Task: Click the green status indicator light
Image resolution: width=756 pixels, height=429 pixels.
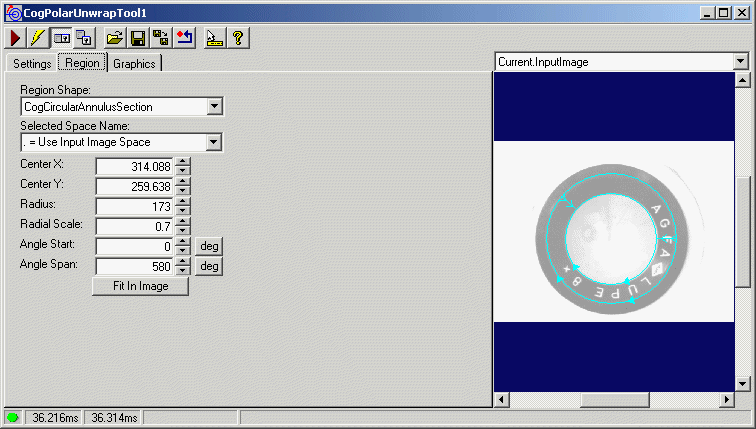Action: (x=13, y=417)
